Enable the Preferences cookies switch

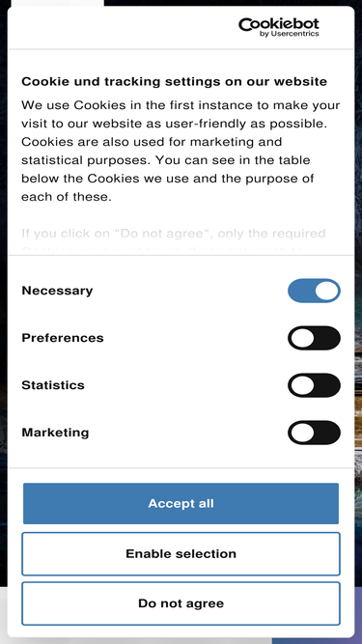click(314, 338)
